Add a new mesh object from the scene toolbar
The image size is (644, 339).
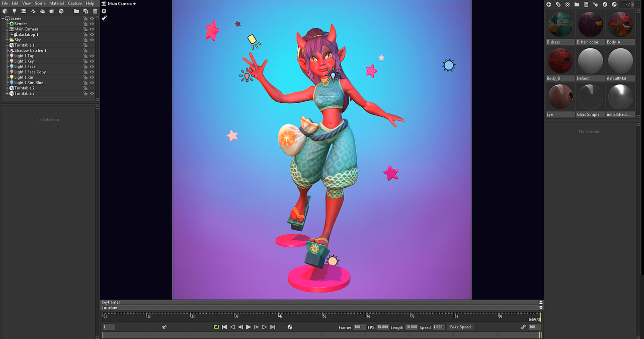[5, 11]
